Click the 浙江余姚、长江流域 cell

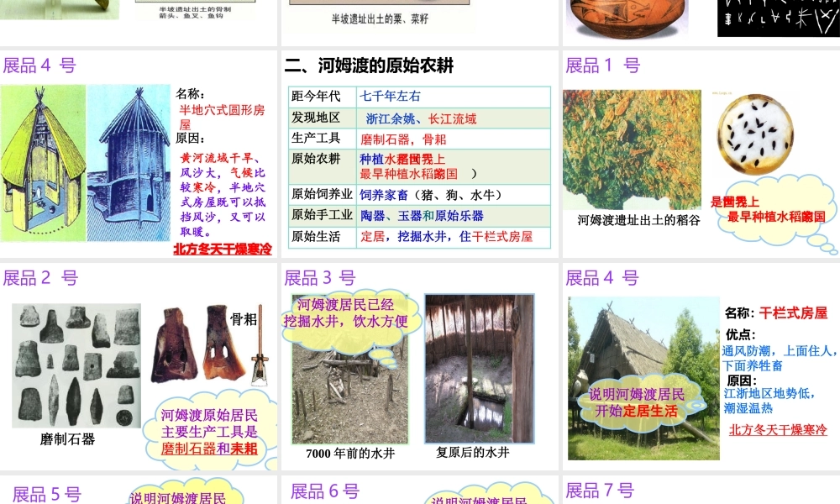[x=454, y=118]
